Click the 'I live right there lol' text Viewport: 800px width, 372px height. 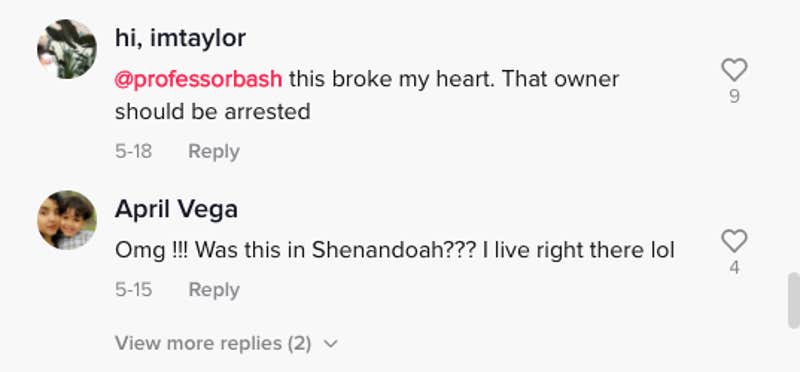pos(576,251)
